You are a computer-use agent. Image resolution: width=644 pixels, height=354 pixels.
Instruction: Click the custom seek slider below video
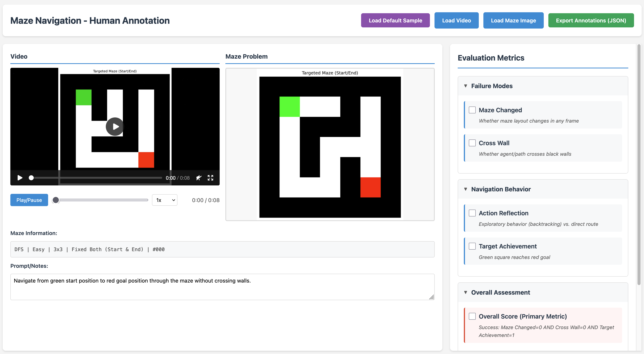100,200
